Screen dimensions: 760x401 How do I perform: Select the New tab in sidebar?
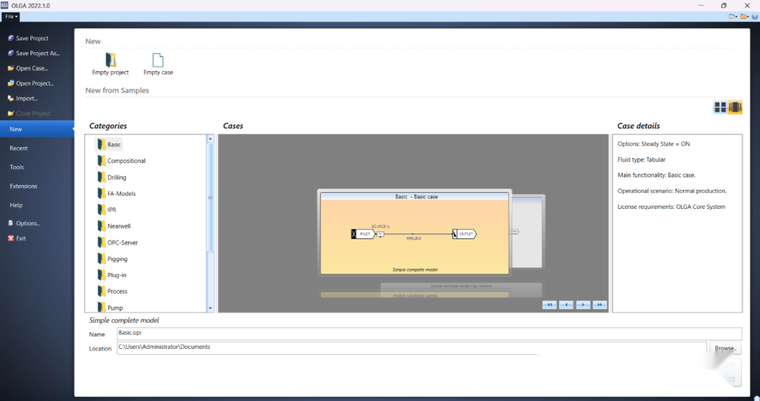[37, 129]
